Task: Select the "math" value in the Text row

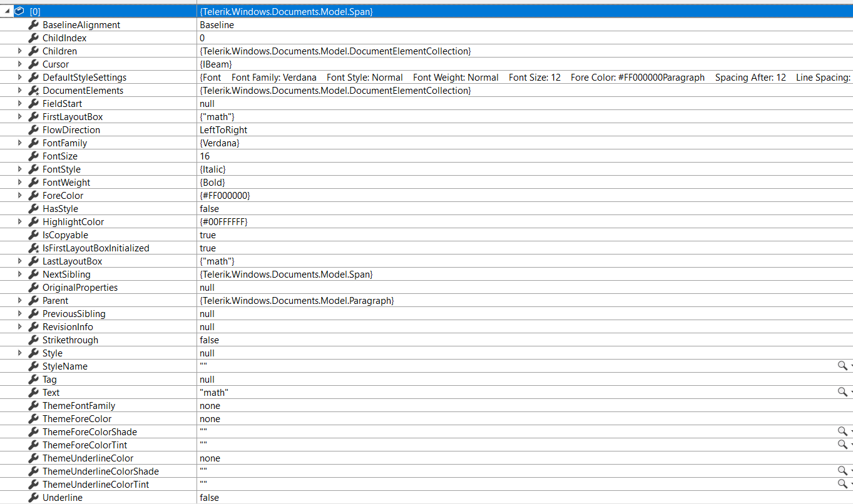Action: click(214, 393)
